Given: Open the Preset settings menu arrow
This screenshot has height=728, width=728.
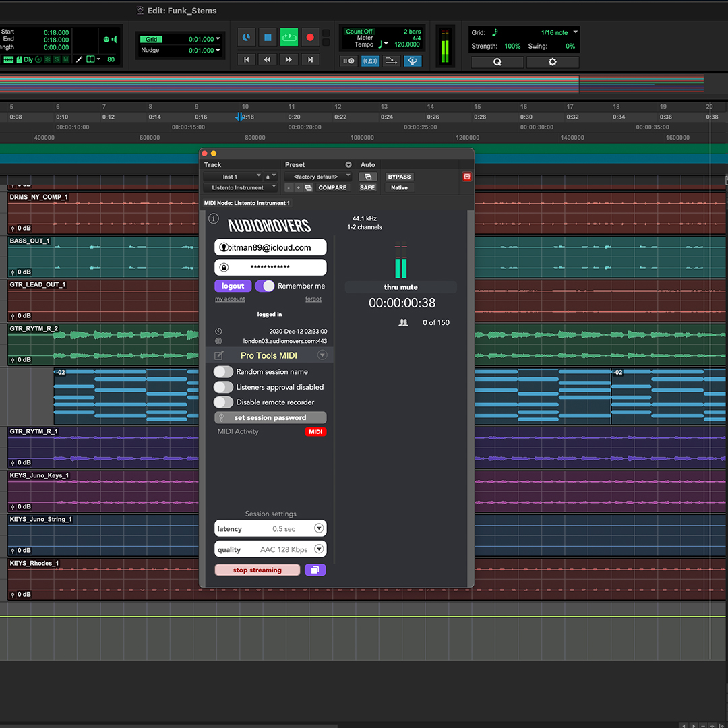Looking at the screenshot, I should point(348,165).
